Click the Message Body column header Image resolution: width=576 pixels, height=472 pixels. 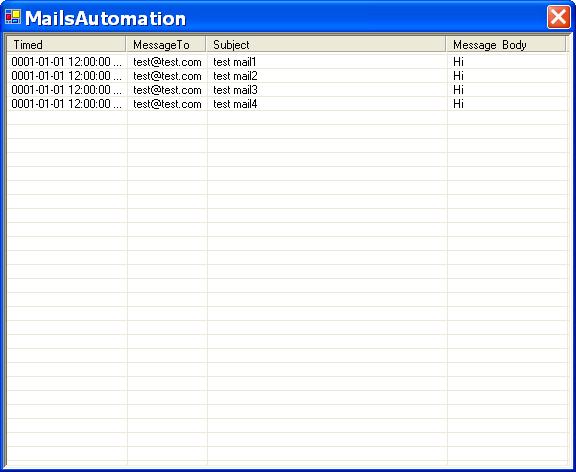505,44
